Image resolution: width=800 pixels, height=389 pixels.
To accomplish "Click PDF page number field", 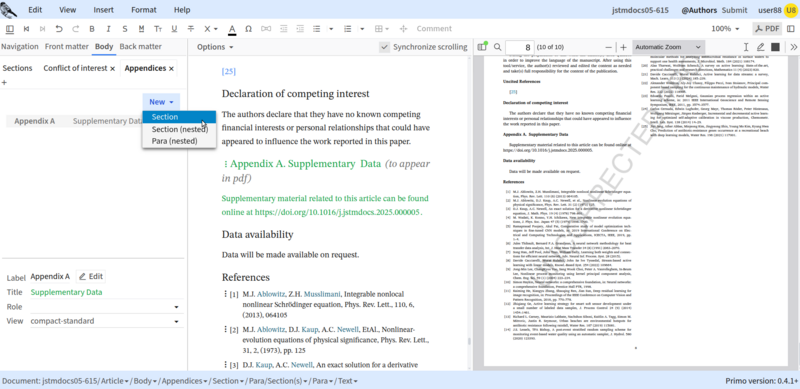I will pyautogui.click(x=519, y=47).
